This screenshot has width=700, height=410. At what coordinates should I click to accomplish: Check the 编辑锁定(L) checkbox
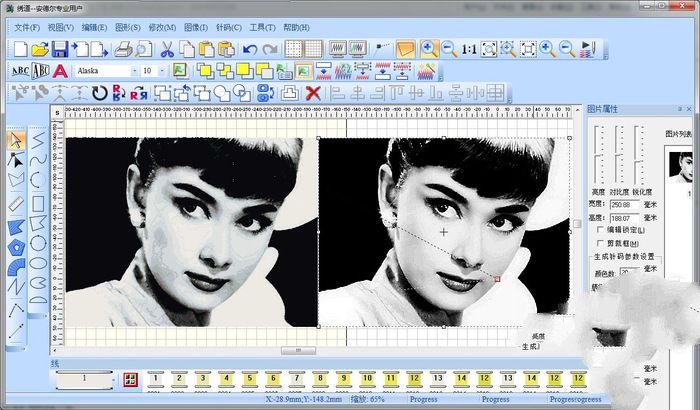(x=600, y=230)
